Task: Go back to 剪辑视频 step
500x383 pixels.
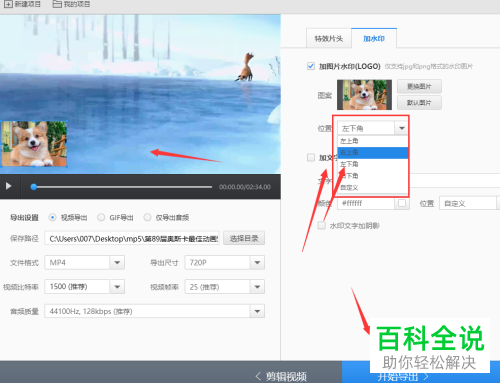Action: click(x=281, y=377)
